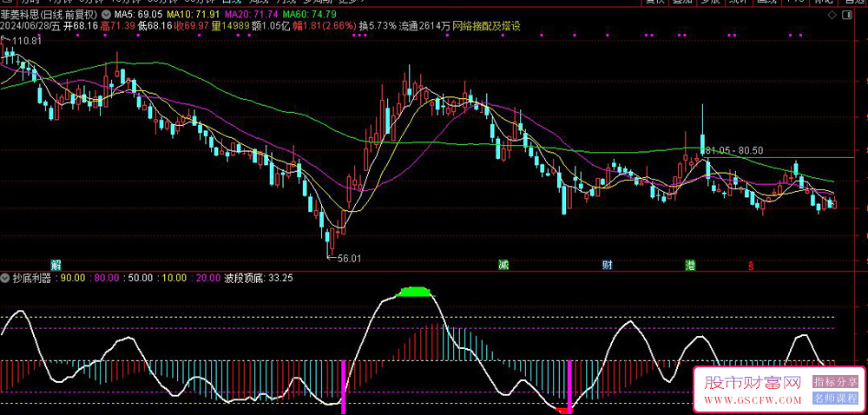Image resolution: width=868 pixels, height=415 pixels.
Task: Open the dropdown arrow beside 菲菱科思 title
Action: [x=106, y=13]
